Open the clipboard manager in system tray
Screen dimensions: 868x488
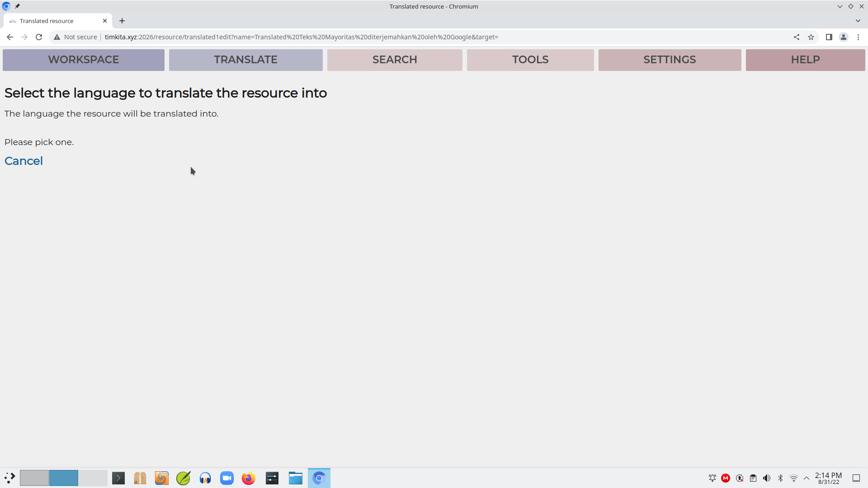pos(753,478)
